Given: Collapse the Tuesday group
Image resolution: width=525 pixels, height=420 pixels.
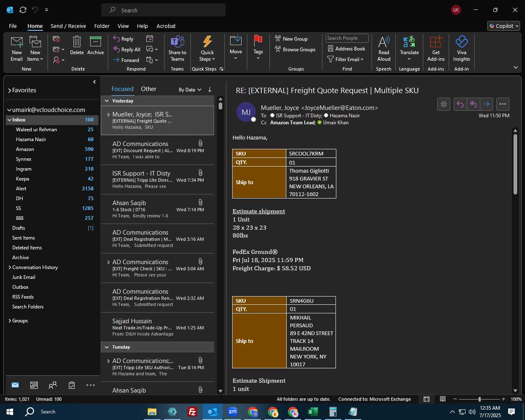Looking at the screenshot, I should pos(107,347).
